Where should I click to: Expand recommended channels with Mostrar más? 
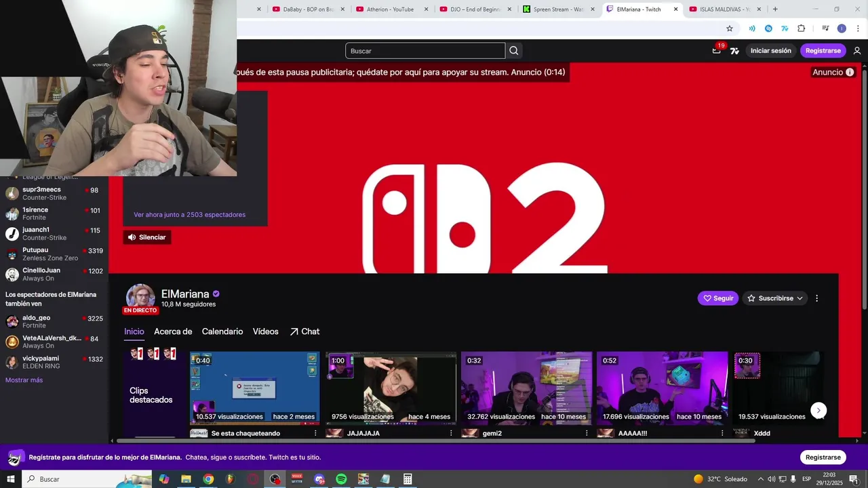(x=24, y=380)
